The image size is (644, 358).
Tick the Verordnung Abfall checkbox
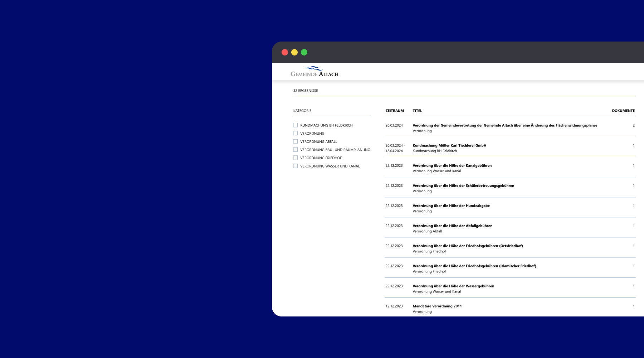(296, 142)
